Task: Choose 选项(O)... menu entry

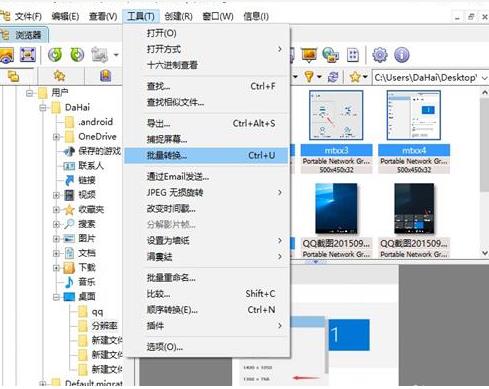Action: pyautogui.click(x=207, y=347)
